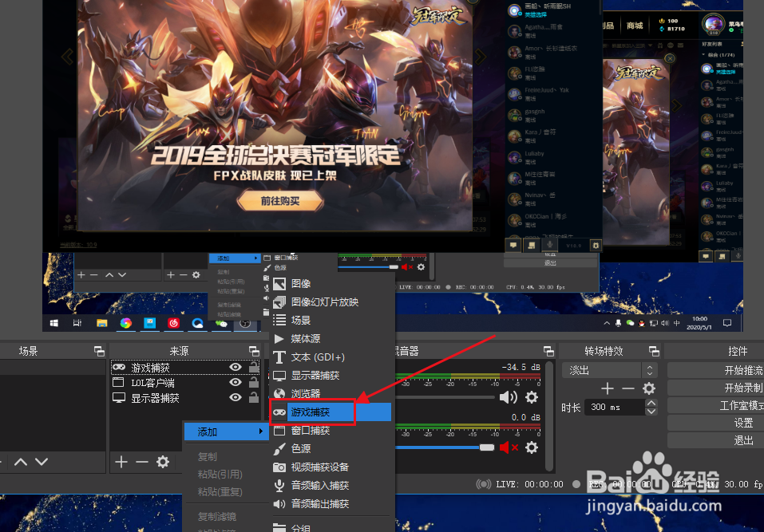Click the 300 ms duration field
This screenshot has width=764, height=532.
point(615,408)
